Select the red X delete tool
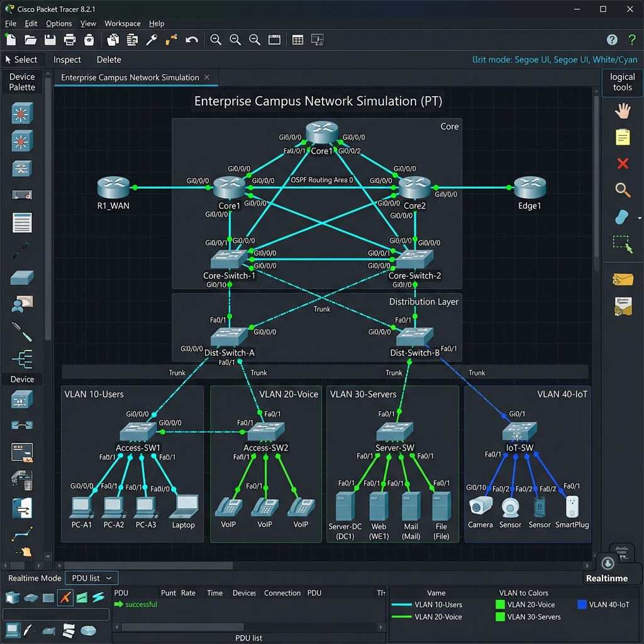 click(623, 164)
